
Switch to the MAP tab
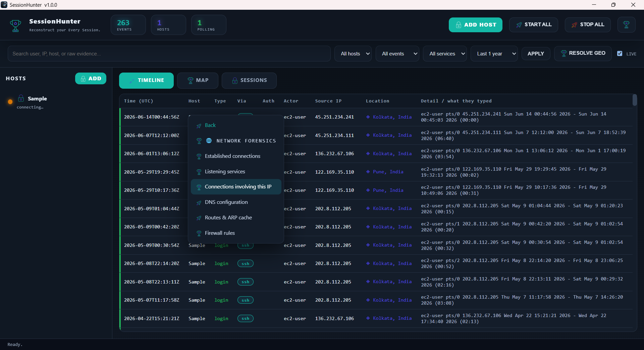pos(198,81)
